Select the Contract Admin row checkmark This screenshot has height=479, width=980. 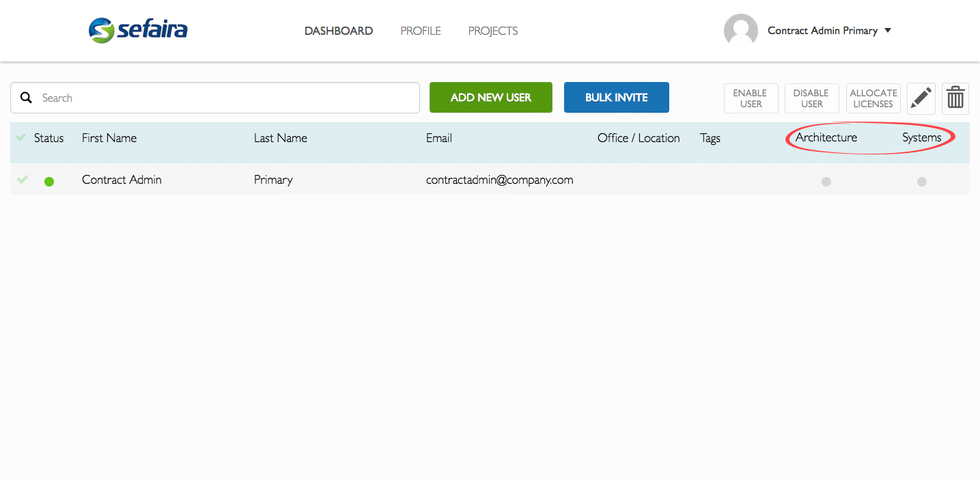23,180
